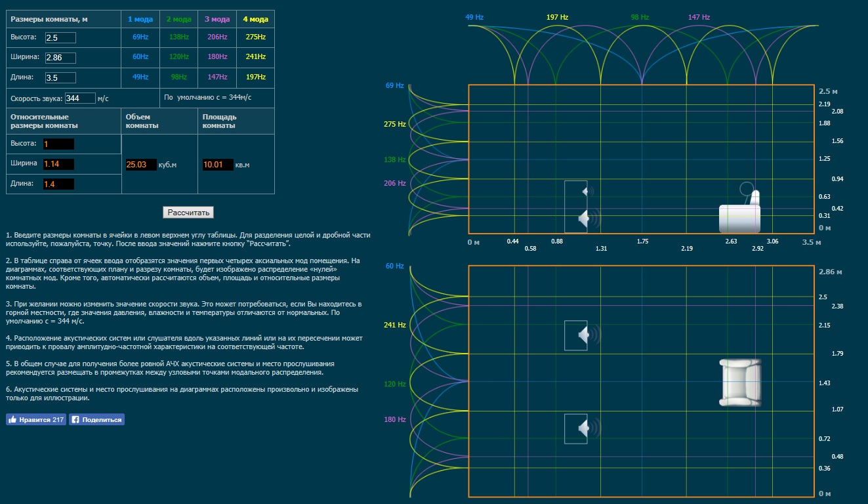The height and width of the screenshot is (504, 868).
Task: Share the page via the Поделиться button
Action: pos(96,419)
